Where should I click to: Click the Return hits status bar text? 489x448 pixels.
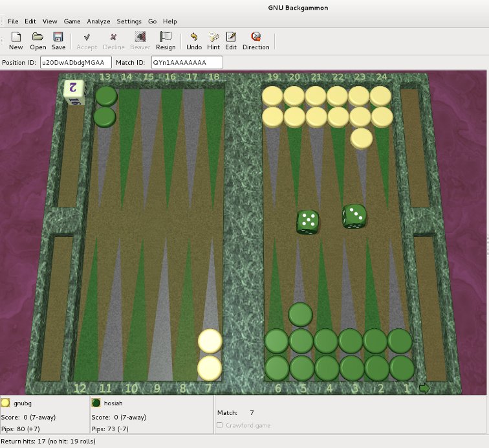49,441
